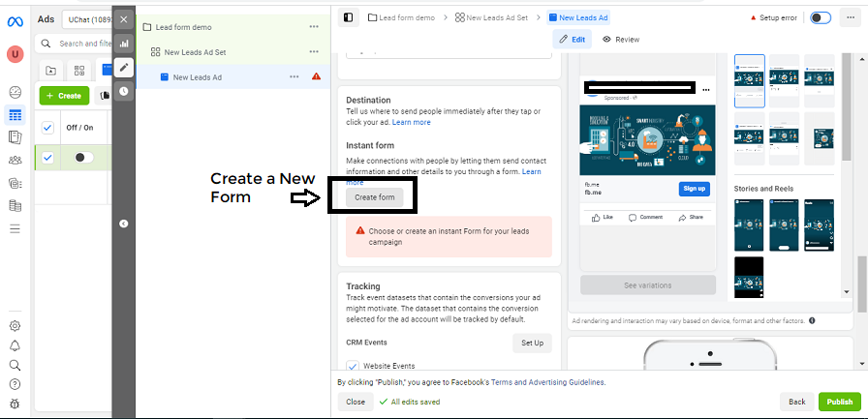Click the notifications bell icon
Viewport: 868px width, 419px height.
(15, 345)
